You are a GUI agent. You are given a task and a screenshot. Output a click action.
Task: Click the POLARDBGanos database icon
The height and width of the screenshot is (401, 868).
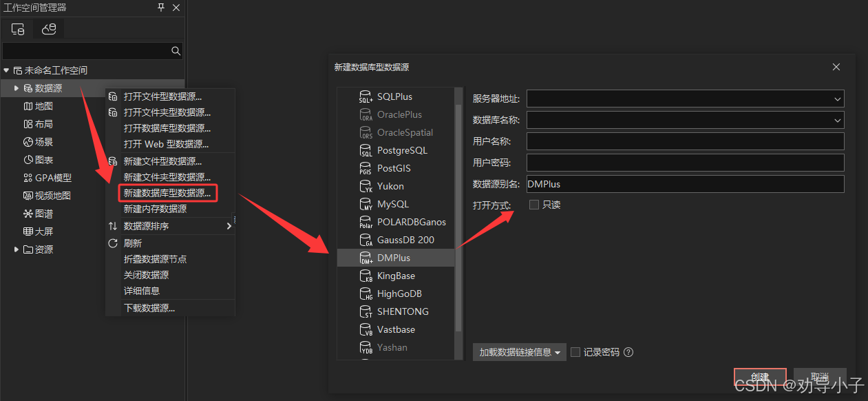tap(366, 222)
